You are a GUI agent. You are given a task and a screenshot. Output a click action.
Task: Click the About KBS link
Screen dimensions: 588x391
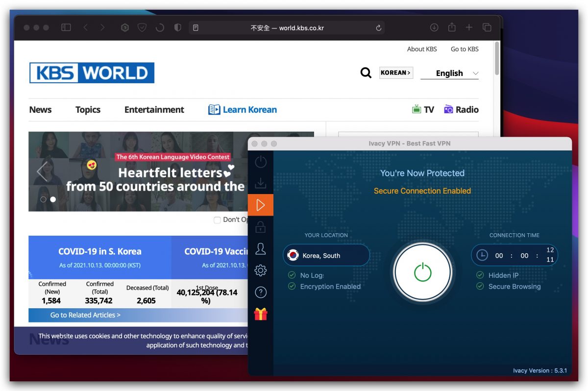[x=422, y=49]
